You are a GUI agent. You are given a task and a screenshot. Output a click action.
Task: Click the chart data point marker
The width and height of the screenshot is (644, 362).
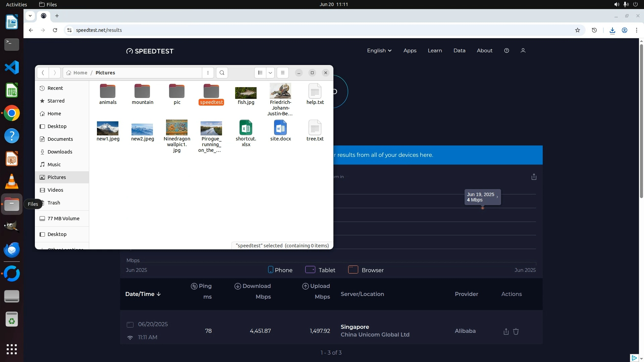482,208
